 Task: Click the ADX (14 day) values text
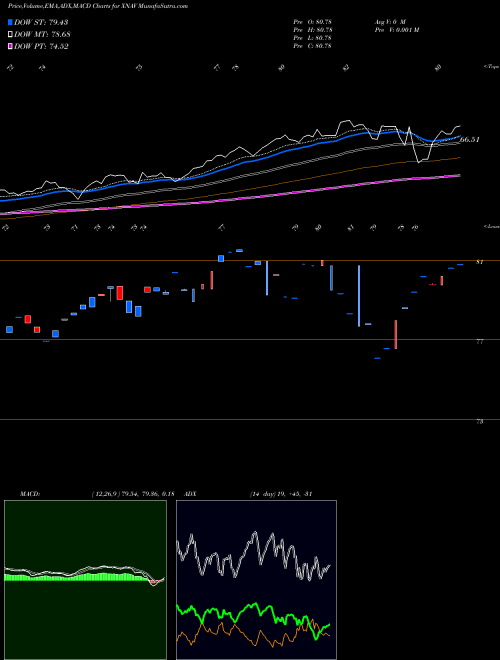(281, 494)
